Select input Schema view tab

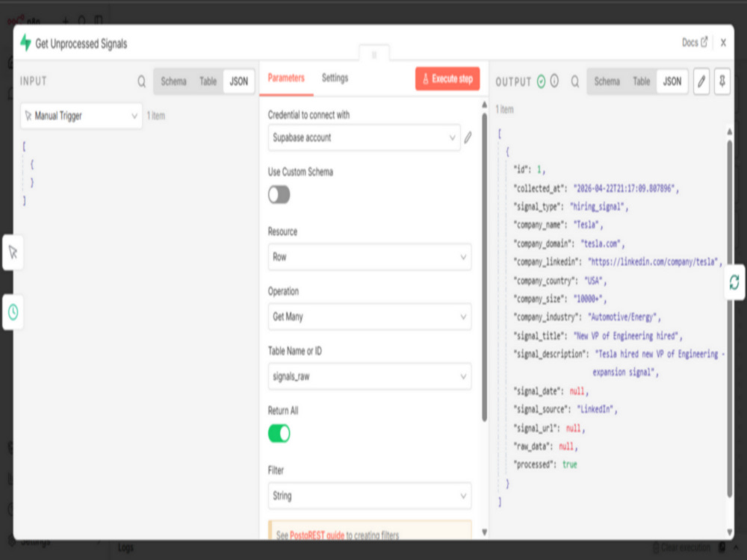(173, 81)
